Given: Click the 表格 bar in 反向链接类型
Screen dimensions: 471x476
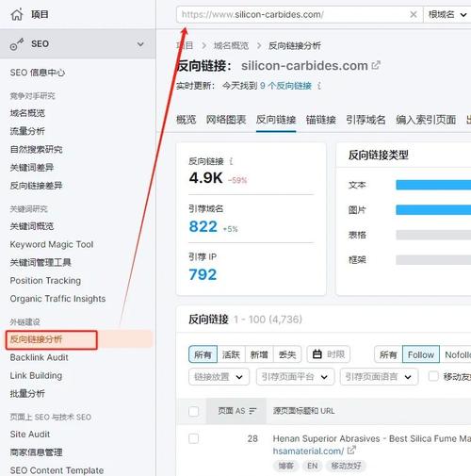Looking at the screenshot, I should [433, 235].
